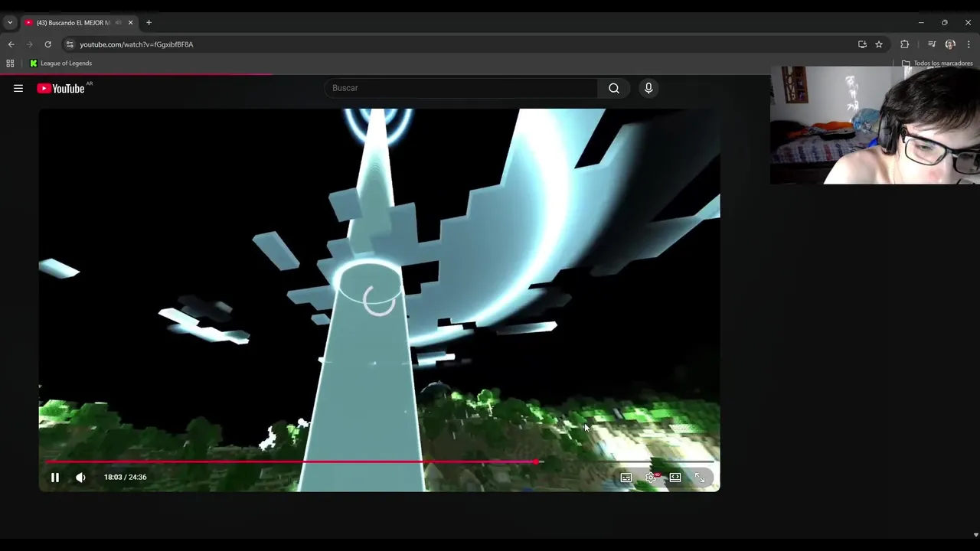This screenshot has width=980, height=551.
Task: Install app icon in address bar
Action: tap(862, 44)
